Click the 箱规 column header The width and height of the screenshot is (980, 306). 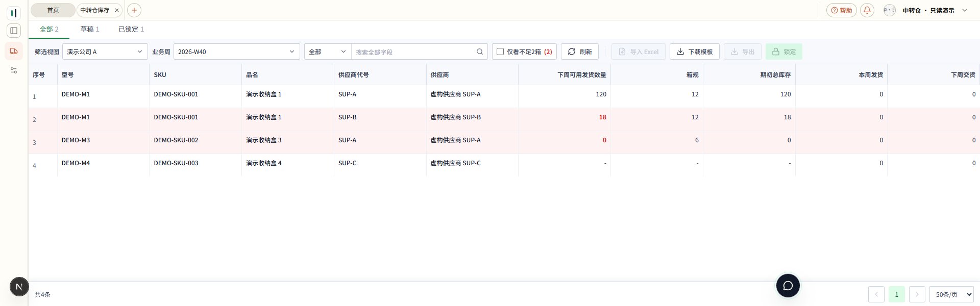point(657,74)
